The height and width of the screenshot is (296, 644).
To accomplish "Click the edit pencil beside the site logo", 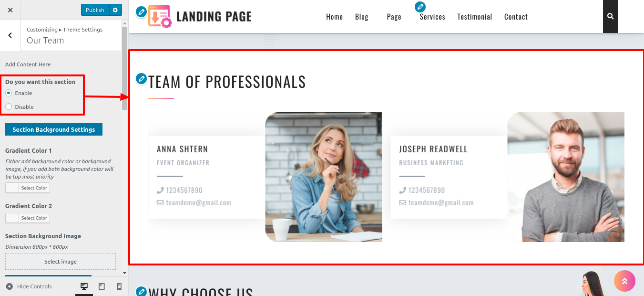I will pos(141,12).
